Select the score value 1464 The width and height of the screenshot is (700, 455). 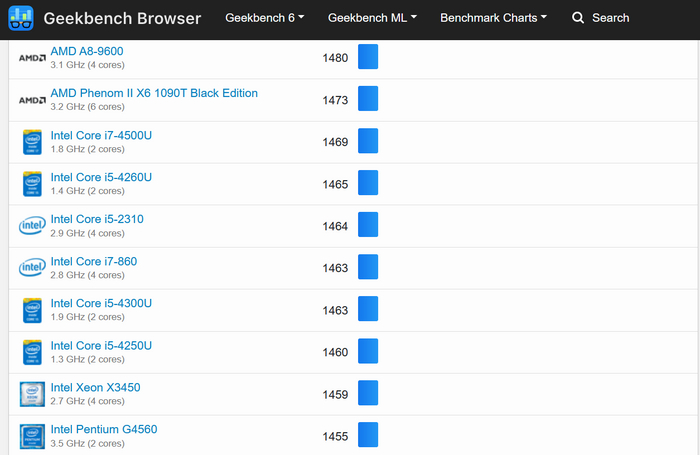click(x=335, y=226)
